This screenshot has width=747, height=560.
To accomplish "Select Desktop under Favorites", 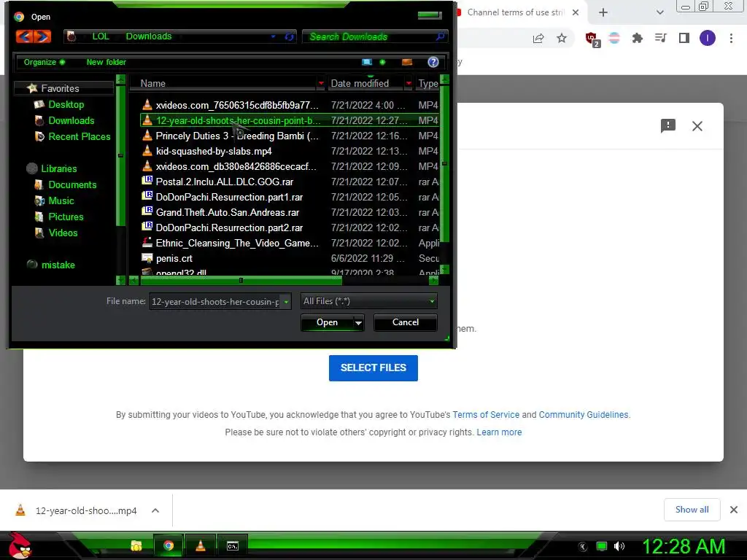I will click(66, 104).
